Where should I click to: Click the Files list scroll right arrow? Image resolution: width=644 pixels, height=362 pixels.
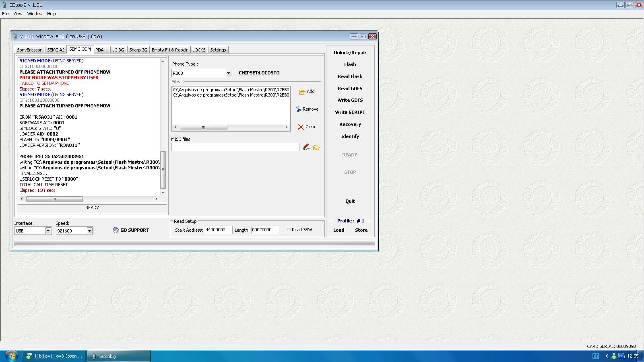point(287,128)
